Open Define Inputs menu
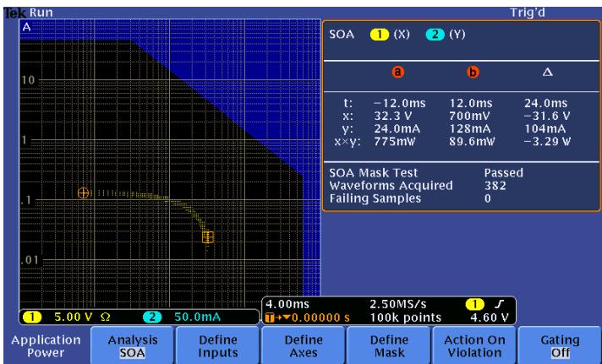Viewport: 602px width, 364px height. (218, 345)
